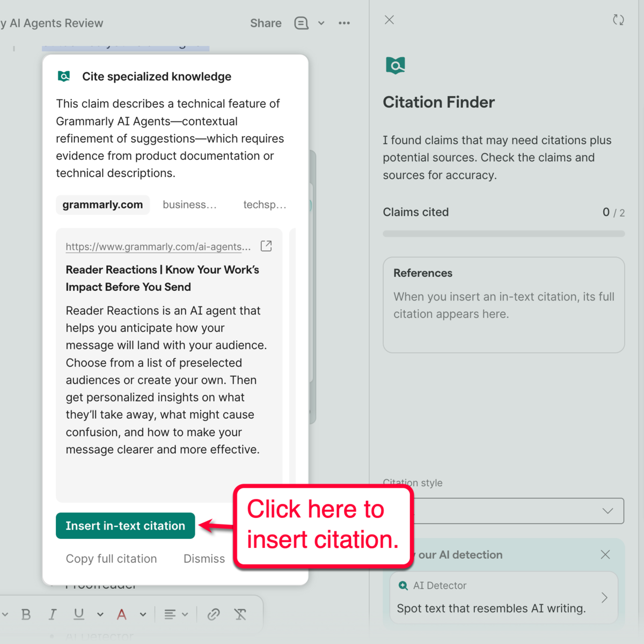Click the Spot text that resembles AI writing text

pyautogui.click(x=491, y=608)
